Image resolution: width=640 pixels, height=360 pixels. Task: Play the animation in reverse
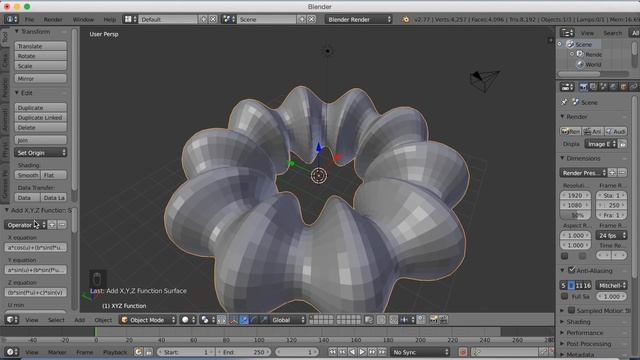352,352
